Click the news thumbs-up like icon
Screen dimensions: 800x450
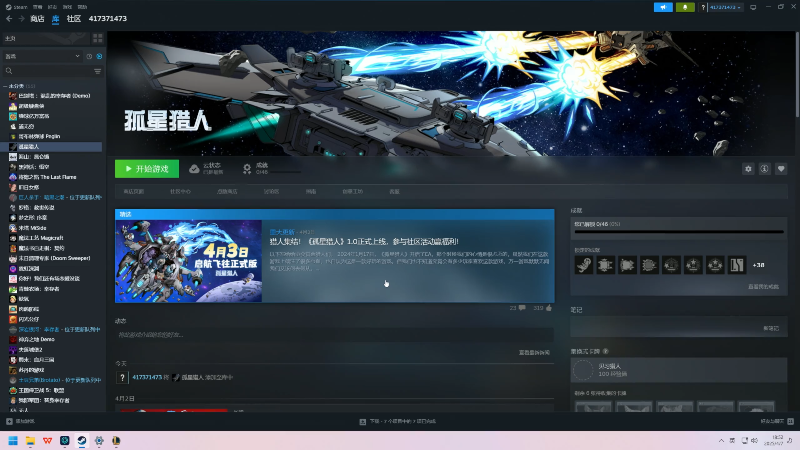click(x=549, y=308)
